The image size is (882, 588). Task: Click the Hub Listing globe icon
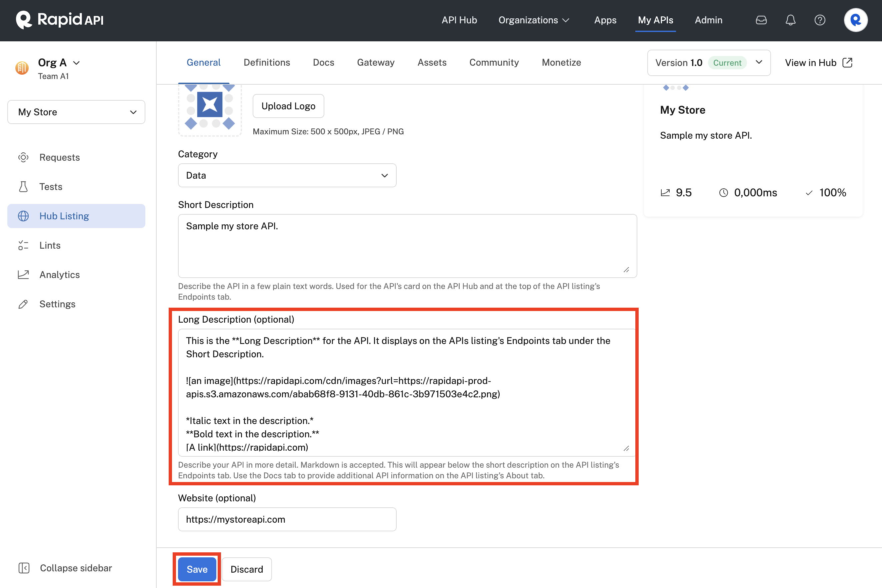tap(23, 216)
